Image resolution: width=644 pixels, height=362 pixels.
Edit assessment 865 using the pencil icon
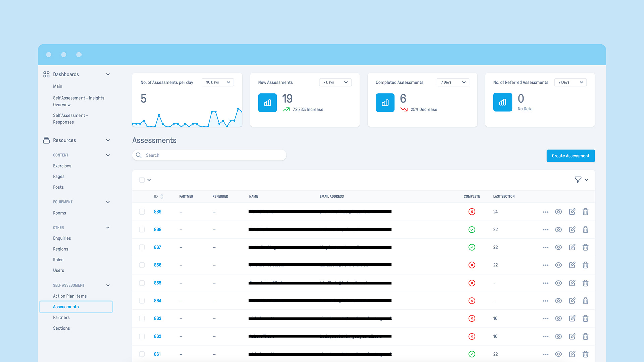(x=572, y=283)
